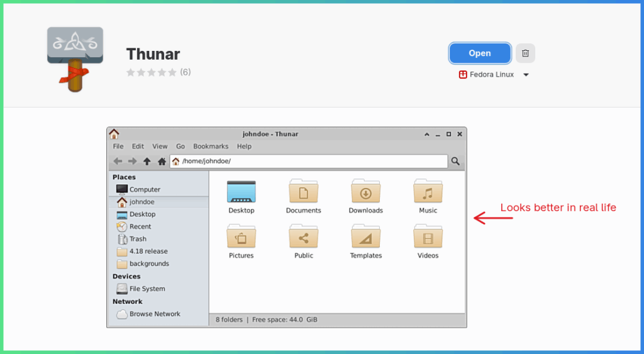Screen dimensions: 644x354
Task: Click the home icon in Thunar toolbar
Action: [x=162, y=162]
